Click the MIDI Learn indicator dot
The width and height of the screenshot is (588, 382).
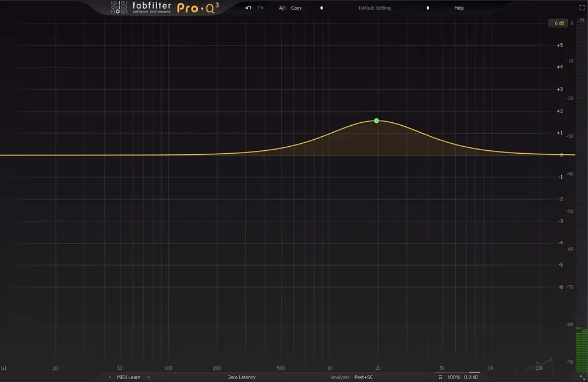pyautogui.click(x=110, y=377)
